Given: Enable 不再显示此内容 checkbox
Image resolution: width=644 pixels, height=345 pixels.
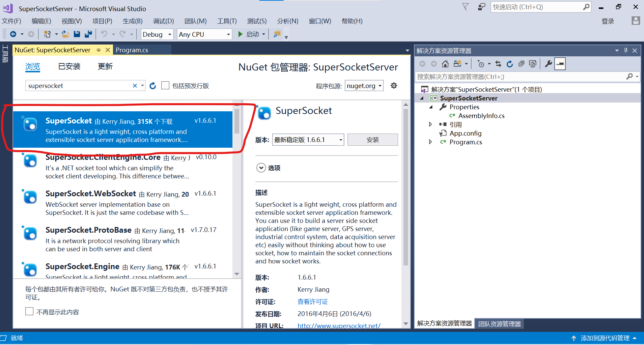Looking at the screenshot, I should tap(29, 311).
